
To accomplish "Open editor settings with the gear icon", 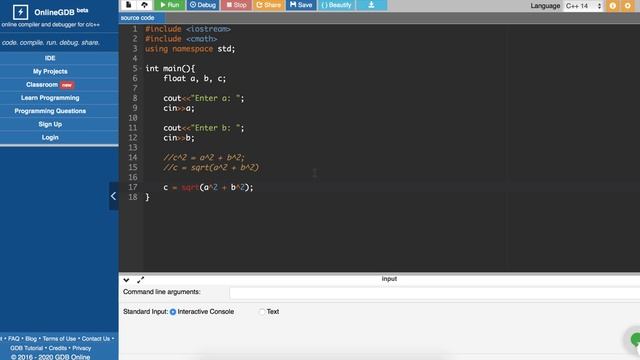I will pos(628,6).
